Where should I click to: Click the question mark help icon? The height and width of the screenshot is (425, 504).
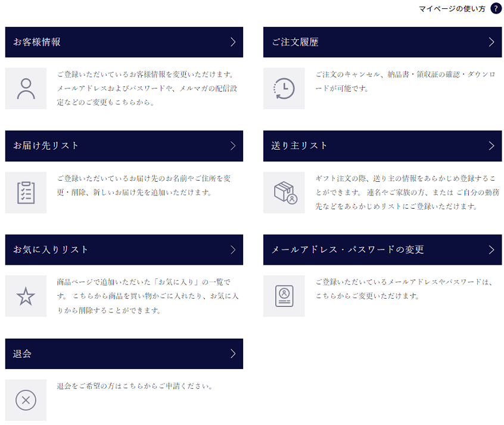click(496, 8)
